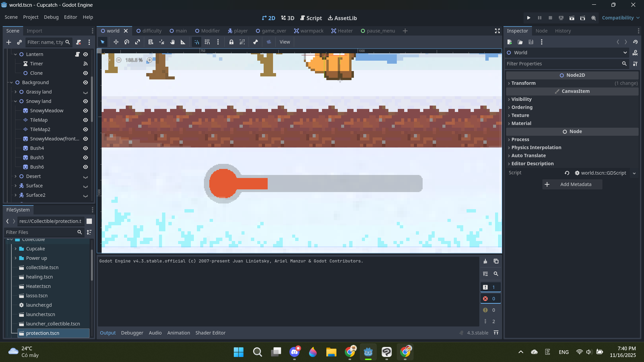Select launcher.gd in FileSystem
The width and height of the screenshot is (644, 362).
click(39, 305)
